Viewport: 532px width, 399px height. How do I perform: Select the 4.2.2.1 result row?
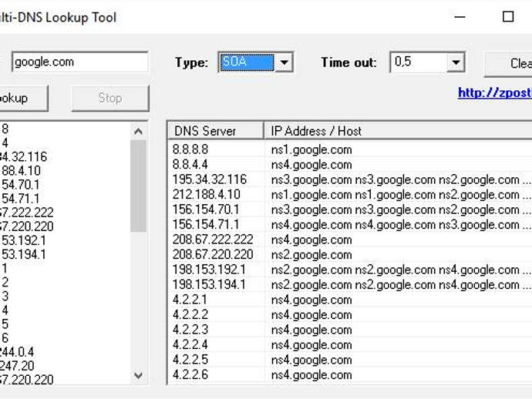[x=350, y=300]
